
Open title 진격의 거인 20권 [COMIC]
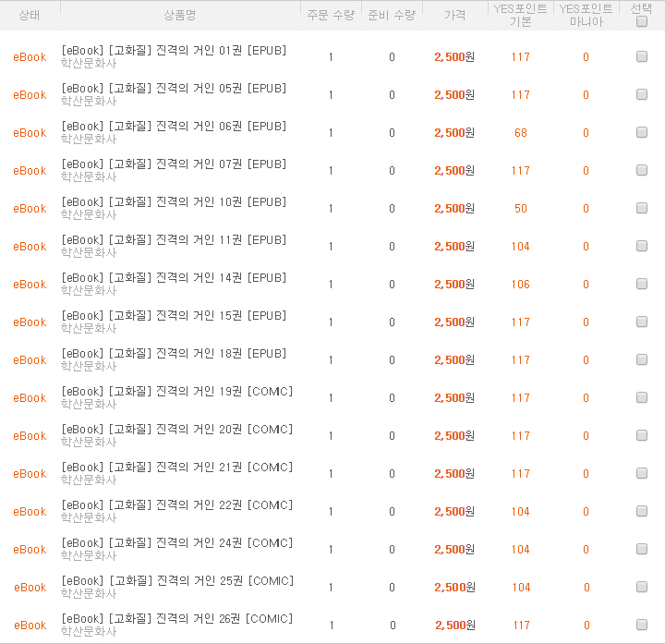click(x=177, y=429)
